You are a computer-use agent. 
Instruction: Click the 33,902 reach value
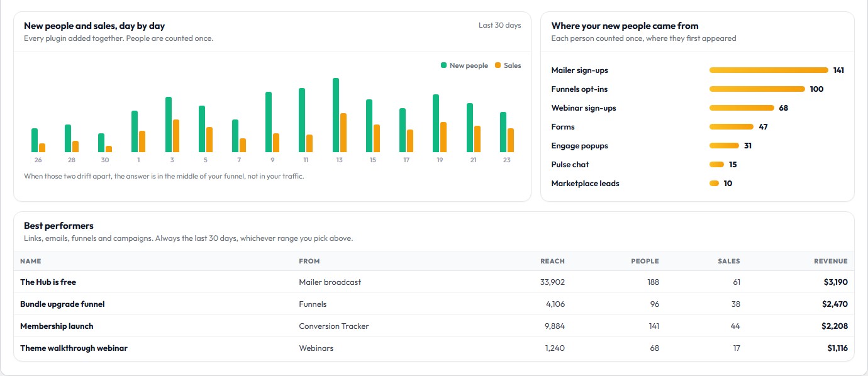(x=552, y=282)
